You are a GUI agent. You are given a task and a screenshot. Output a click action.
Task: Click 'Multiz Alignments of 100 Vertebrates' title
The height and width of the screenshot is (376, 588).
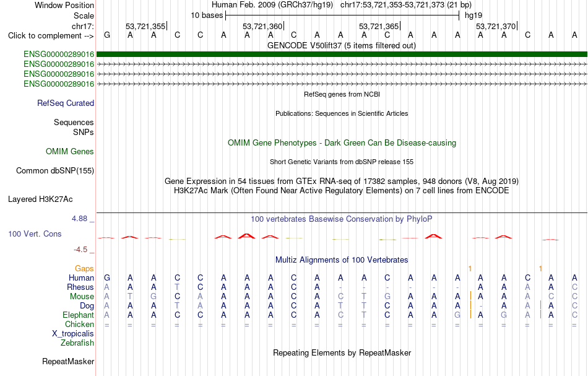(342, 260)
